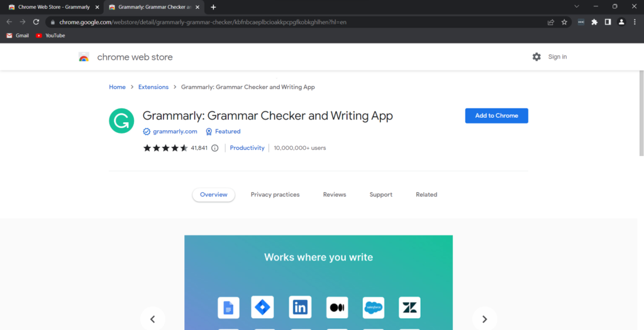Go to Home breadcrumb link
Image resolution: width=644 pixels, height=330 pixels.
(x=117, y=87)
